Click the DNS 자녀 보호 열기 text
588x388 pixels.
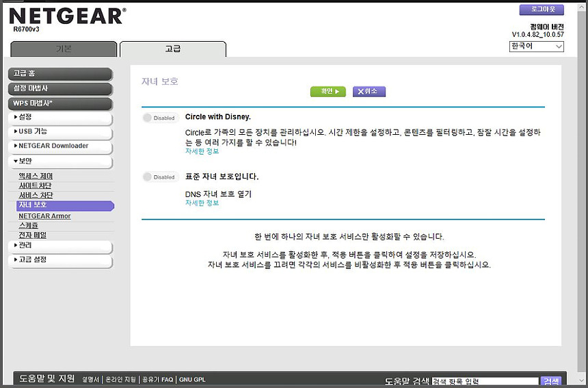pyautogui.click(x=218, y=194)
